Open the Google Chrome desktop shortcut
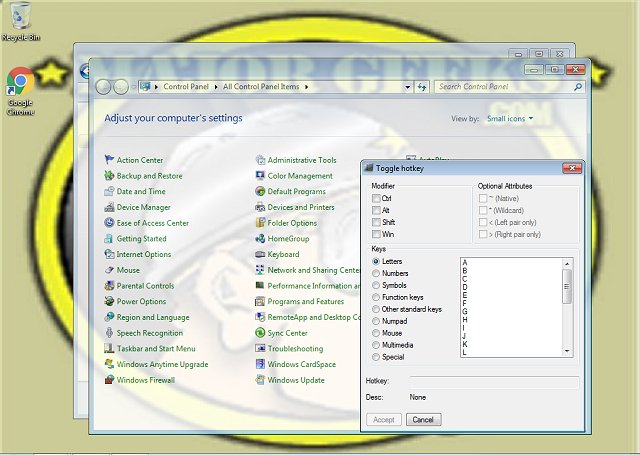 tap(20, 91)
